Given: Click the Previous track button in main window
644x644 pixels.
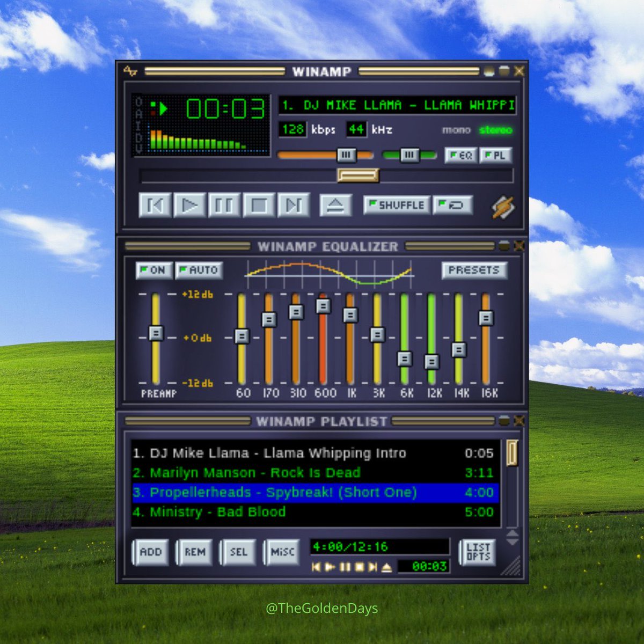Looking at the screenshot, I should pos(155,206).
